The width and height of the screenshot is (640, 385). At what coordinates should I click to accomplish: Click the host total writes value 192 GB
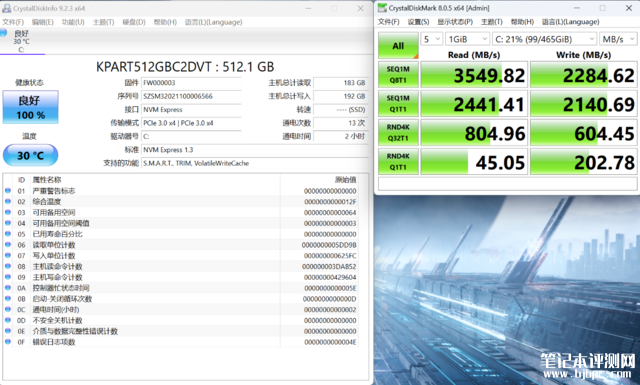point(340,96)
